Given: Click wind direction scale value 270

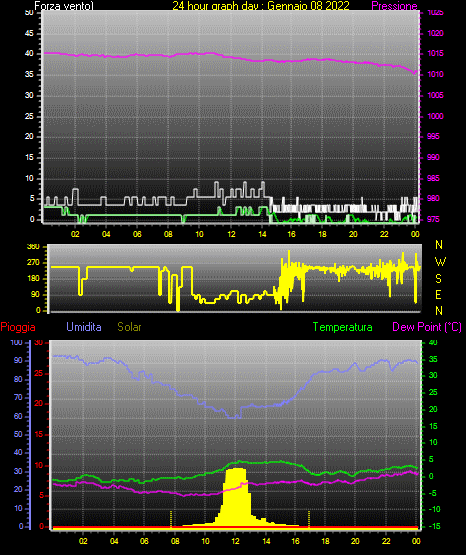Looking at the screenshot, I should click(x=33, y=263).
